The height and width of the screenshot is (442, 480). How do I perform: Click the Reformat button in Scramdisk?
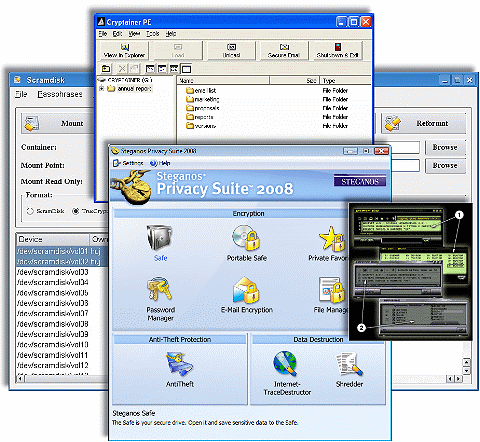[423, 123]
